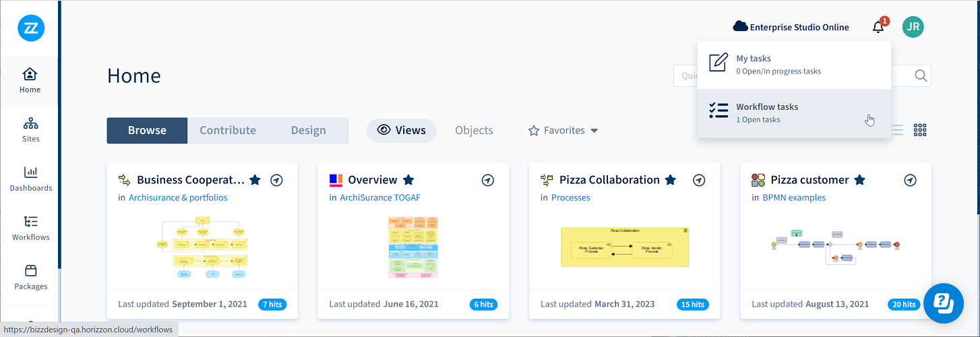The width and height of the screenshot is (980, 337).
Task: Toggle the star on Pizza customer card
Action: [859, 180]
